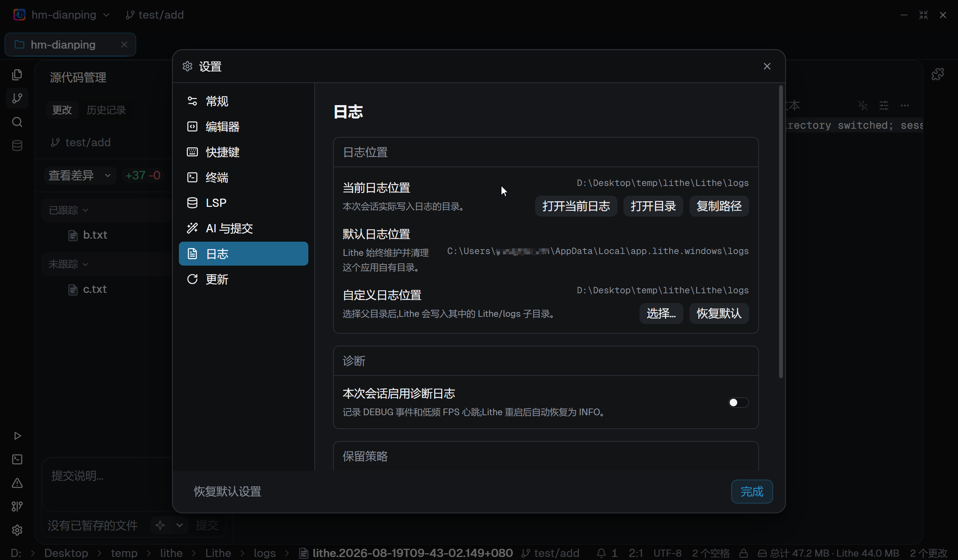Click the 复制路径 button
Screen dimensions: 958x560
(718, 206)
